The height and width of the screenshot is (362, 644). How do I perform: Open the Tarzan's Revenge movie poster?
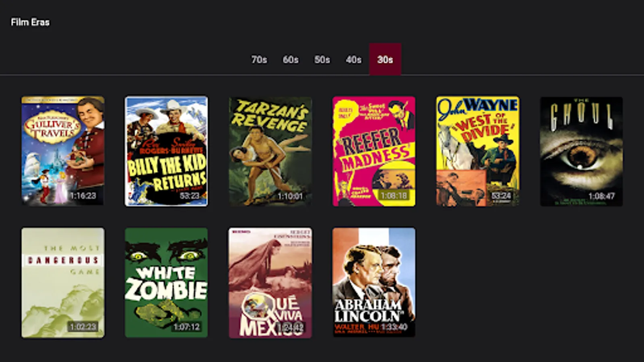point(270,151)
